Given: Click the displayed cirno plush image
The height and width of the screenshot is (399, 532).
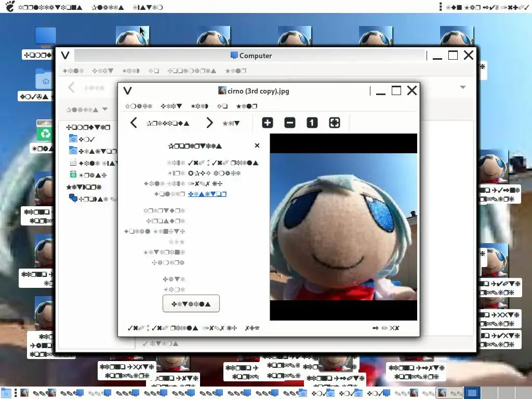Looking at the screenshot, I should point(343,227).
